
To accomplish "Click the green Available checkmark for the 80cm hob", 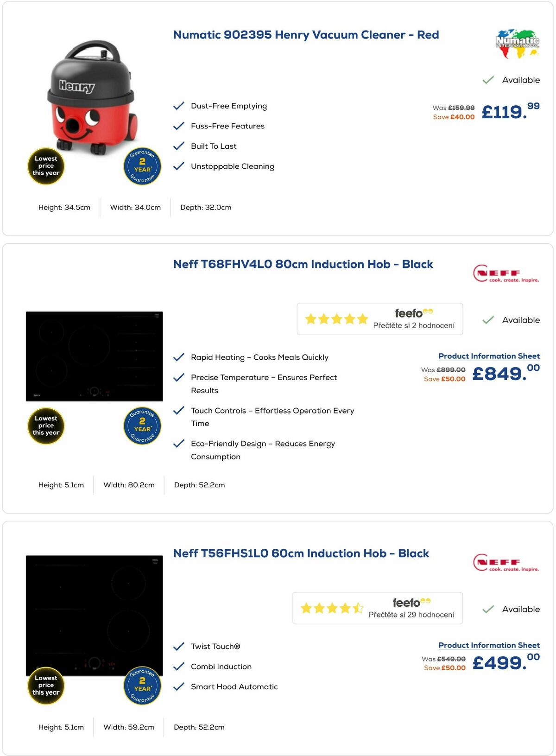I will click(x=487, y=319).
